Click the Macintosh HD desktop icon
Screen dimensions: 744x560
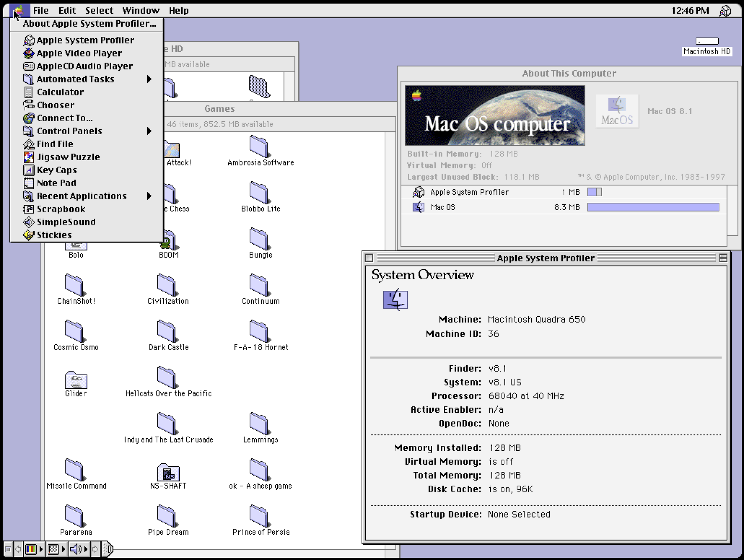pos(707,42)
